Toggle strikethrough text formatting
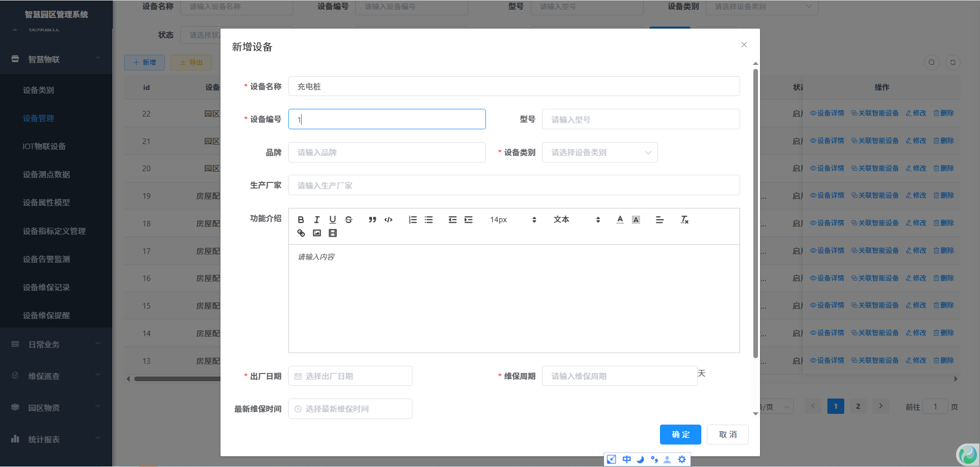 [349, 220]
